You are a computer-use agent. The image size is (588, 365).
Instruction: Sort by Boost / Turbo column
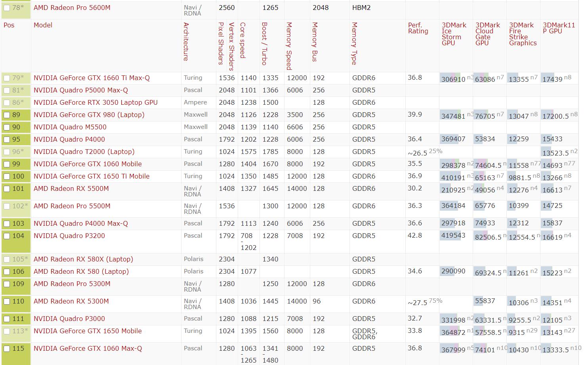tap(264, 44)
